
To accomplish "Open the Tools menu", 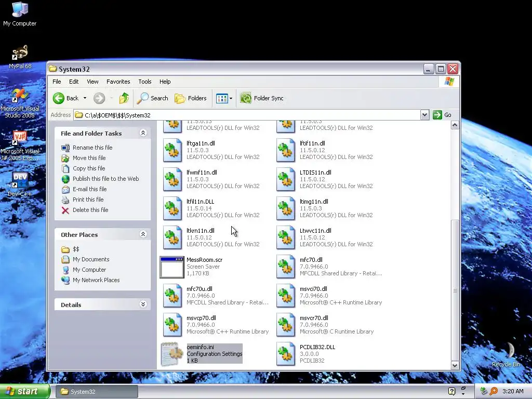I will tap(145, 82).
